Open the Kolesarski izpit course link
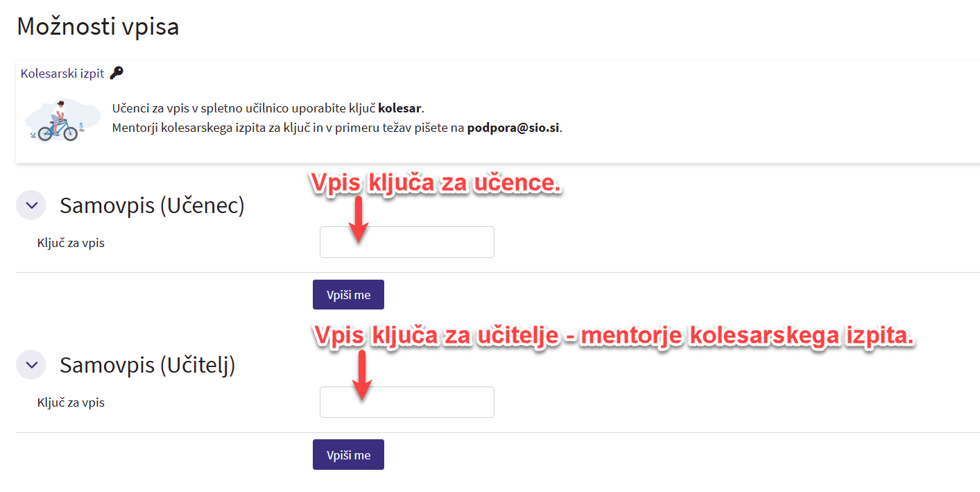This screenshot has height=492, width=980. [x=62, y=74]
